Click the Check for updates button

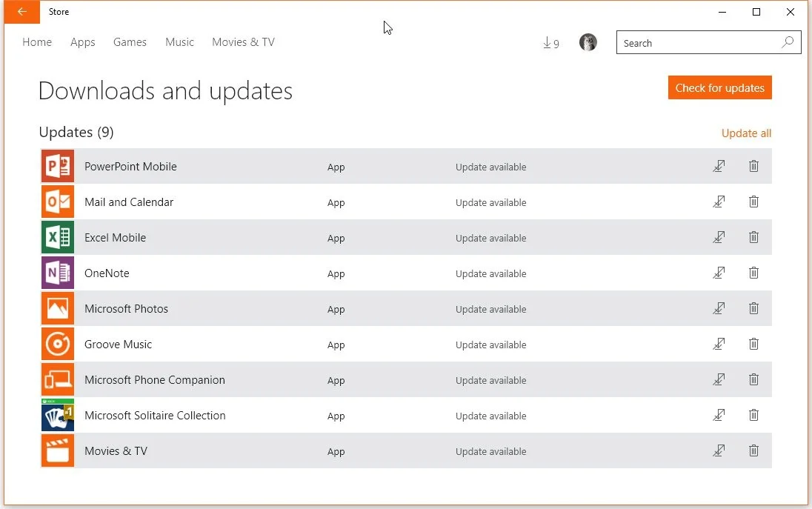click(x=719, y=87)
